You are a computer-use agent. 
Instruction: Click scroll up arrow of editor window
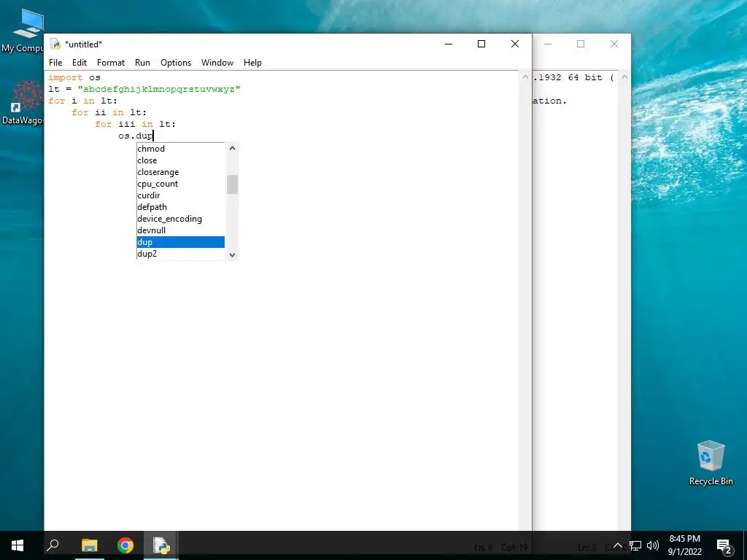[x=525, y=77]
